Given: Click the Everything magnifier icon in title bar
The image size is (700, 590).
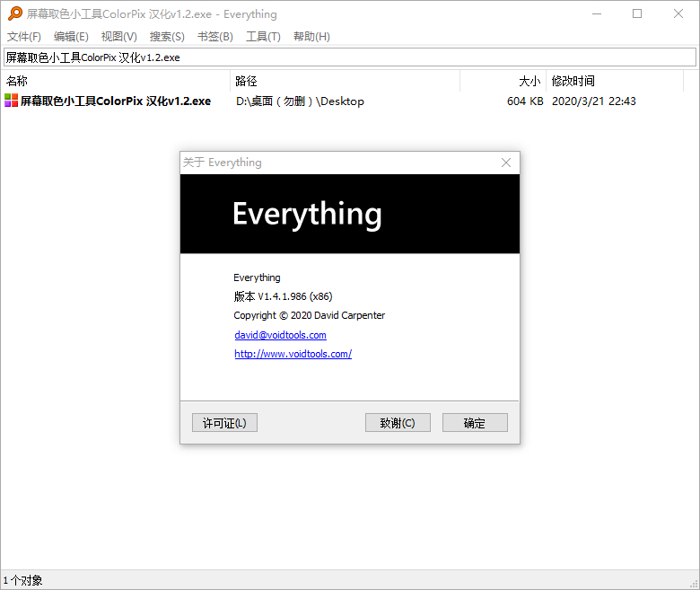Looking at the screenshot, I should click(14, 13).
